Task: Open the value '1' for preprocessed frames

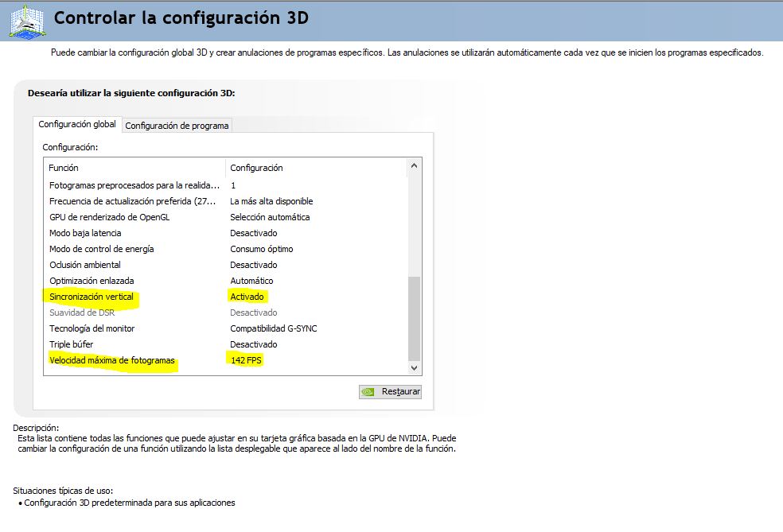Action: coord(233,185)
